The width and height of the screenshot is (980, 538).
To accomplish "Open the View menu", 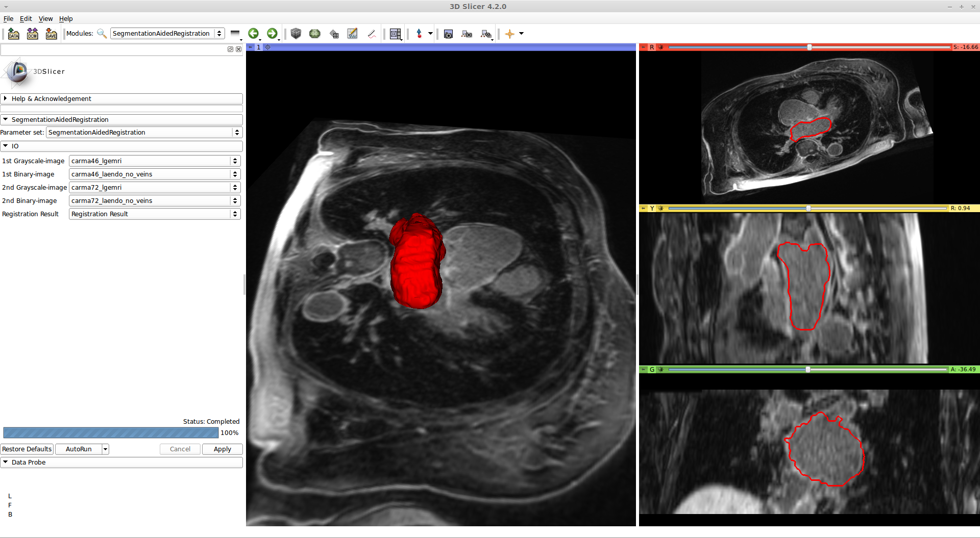I will pyautogui.click(x=45, y=19).
